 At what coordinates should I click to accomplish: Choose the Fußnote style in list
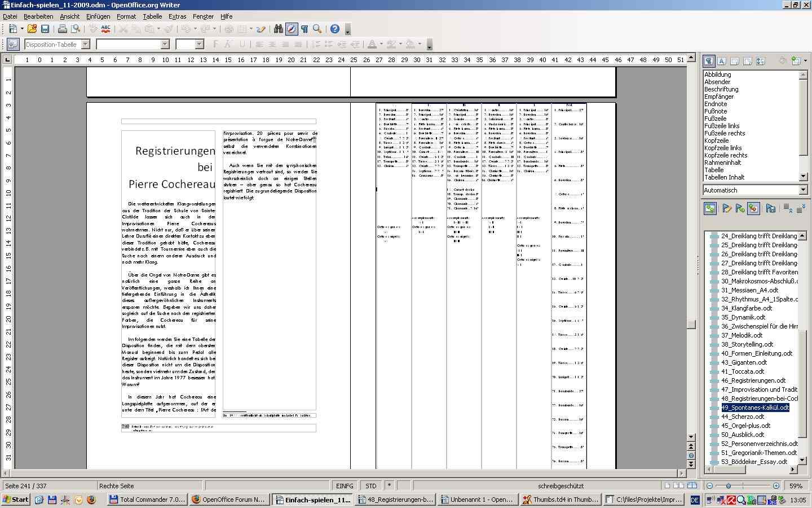(716, 111)
